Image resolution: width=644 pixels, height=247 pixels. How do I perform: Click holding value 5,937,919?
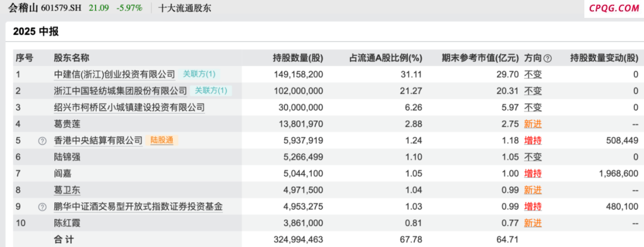[x=304, y=140]
